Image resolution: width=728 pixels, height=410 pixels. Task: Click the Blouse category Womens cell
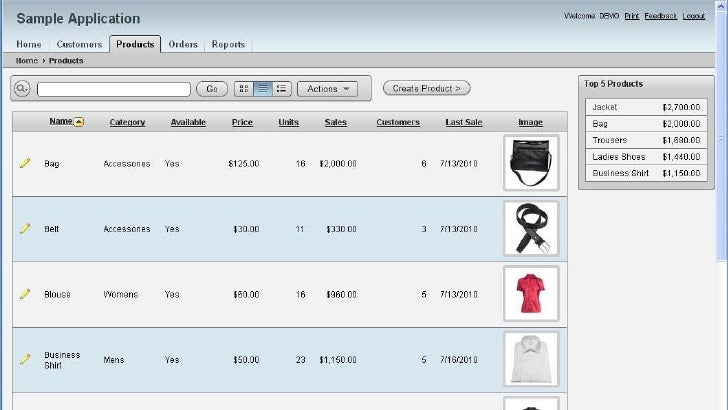pyautogui.click(x=121, y=295)
